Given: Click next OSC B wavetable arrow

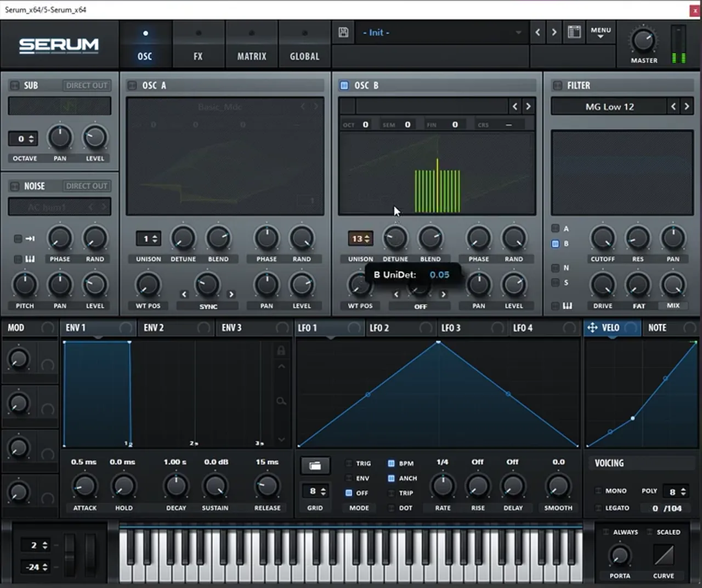Looking at the screenshot, I should 528,106.
